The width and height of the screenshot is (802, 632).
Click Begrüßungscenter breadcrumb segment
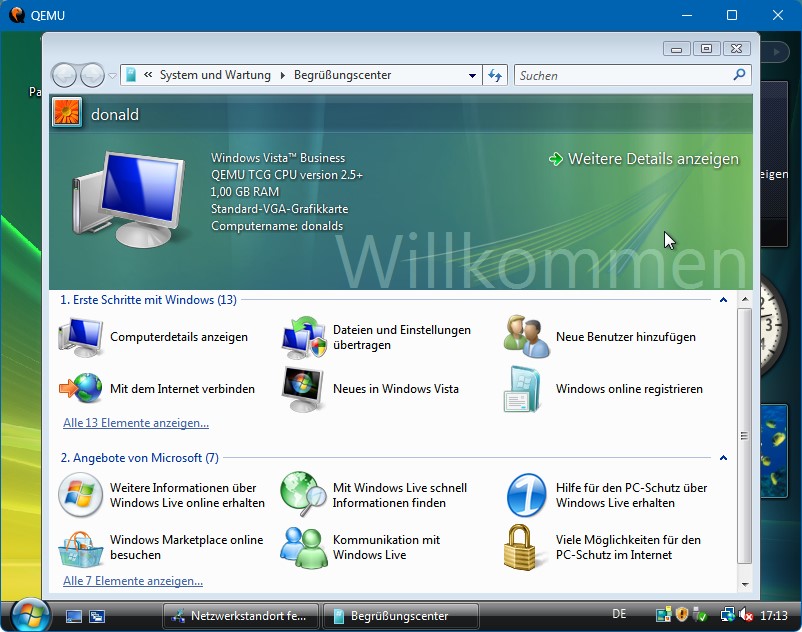[x=342, y=75]
